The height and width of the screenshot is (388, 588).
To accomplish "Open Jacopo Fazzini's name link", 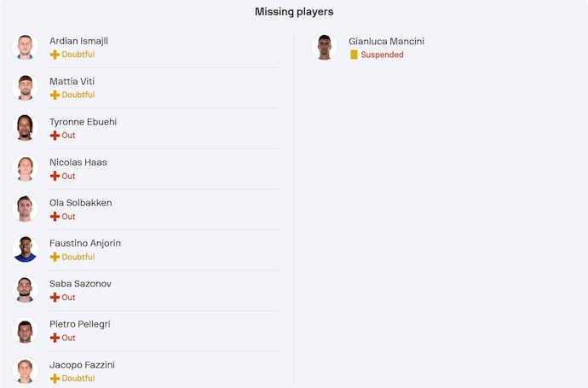I will pos(82,365).
